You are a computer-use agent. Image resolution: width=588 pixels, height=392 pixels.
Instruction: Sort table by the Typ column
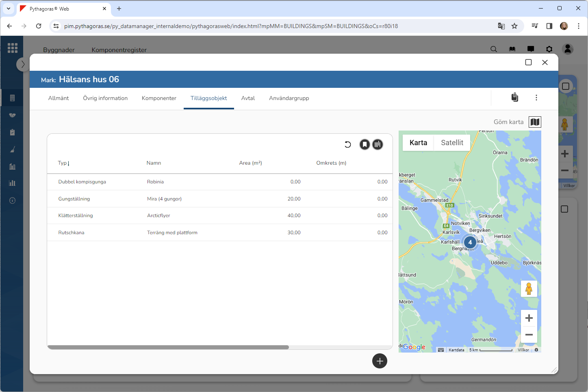coord(63,163)
